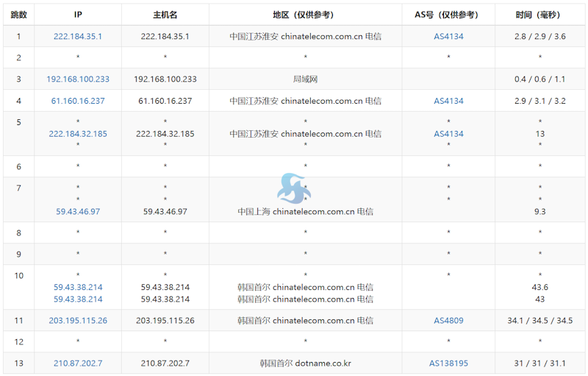
Task: Select hostname cell 222.184.35.1
Action: (x=165, y=36)
